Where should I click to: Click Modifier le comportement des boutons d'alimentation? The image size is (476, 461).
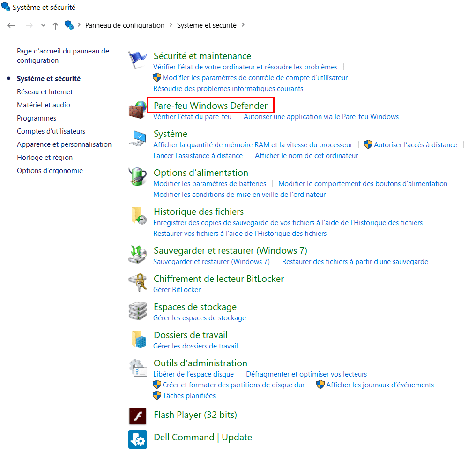click(x=363, y=184)
